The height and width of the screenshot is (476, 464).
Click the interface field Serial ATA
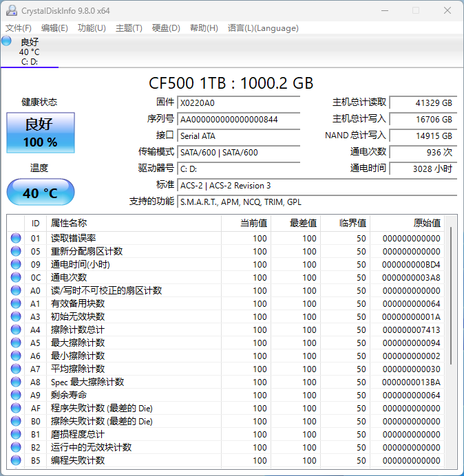tap(239, 136)
